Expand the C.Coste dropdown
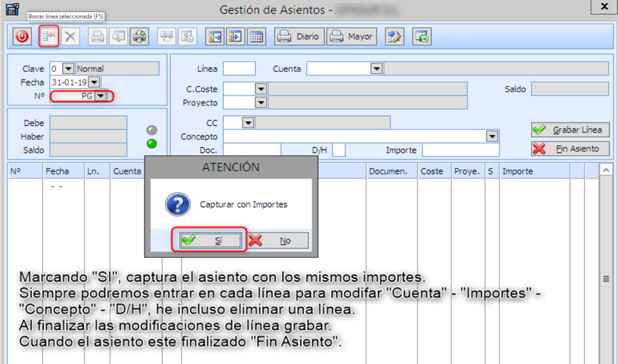618x364 pixels. click(261, 89)
